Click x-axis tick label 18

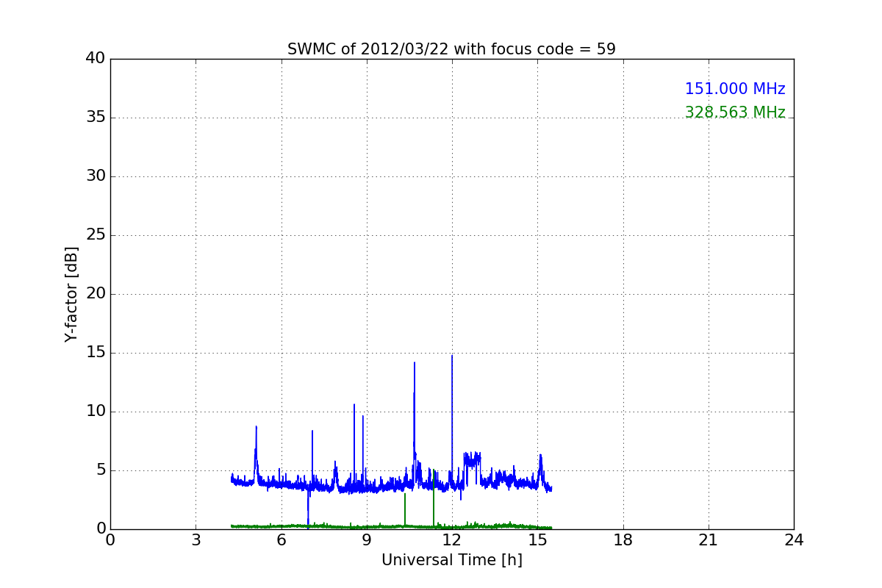click(623, 539)
